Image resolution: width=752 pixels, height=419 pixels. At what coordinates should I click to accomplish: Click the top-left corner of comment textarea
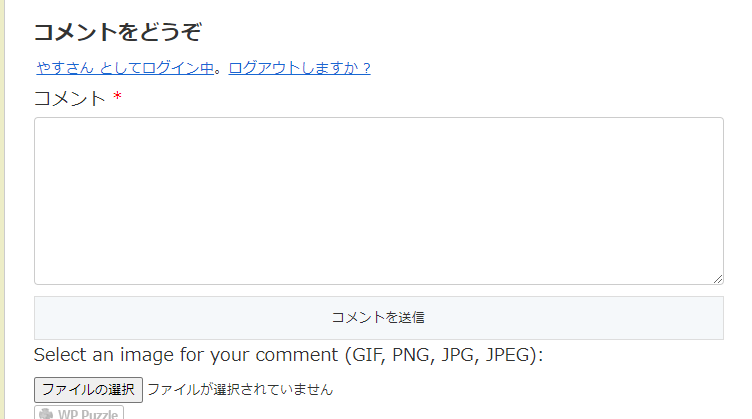coord(36,119)
